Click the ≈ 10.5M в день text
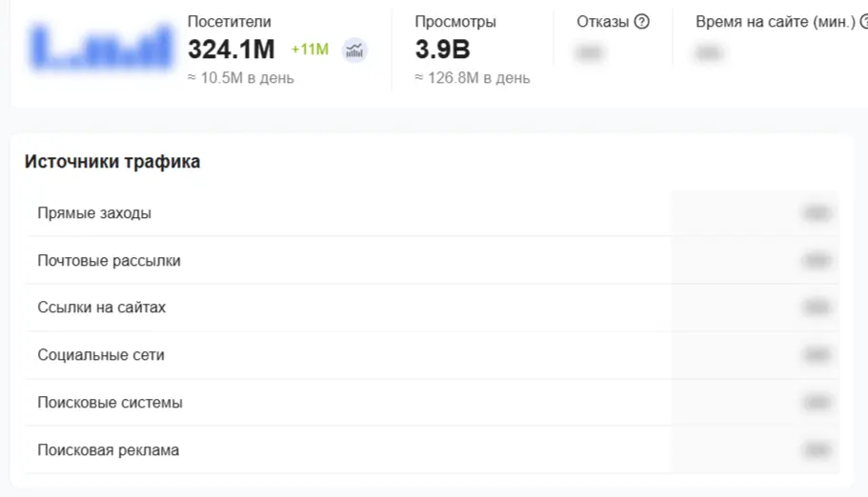 pos(241,78)
